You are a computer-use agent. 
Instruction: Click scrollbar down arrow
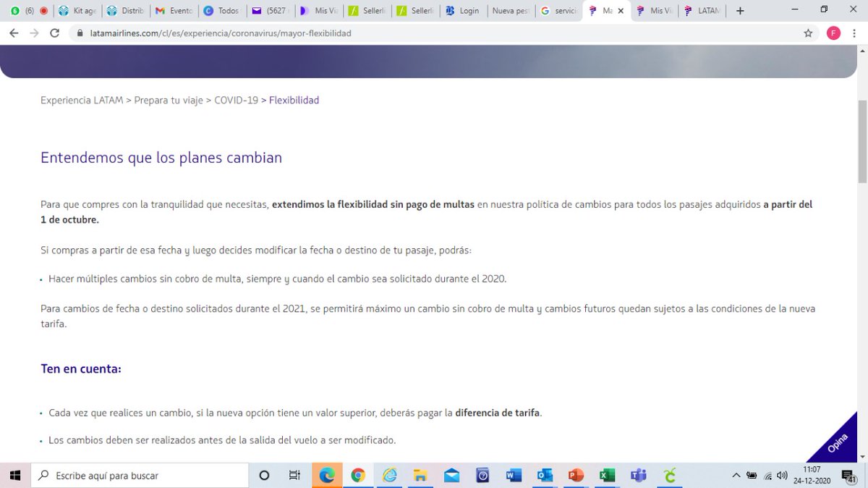(x=862, y=456)
